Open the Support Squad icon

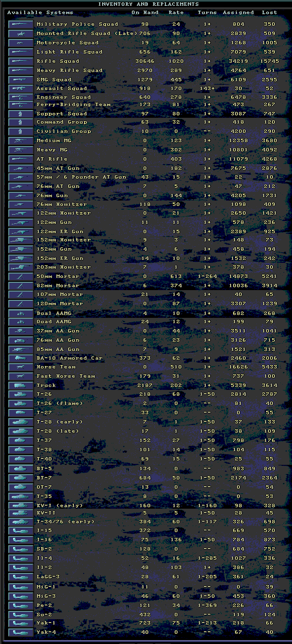point(21,114)
